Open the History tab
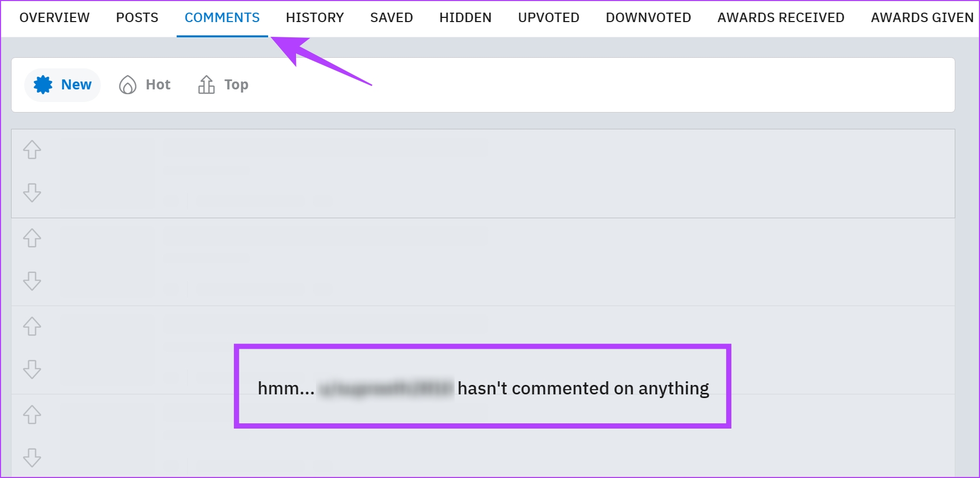980x478 pixels. coord(315,18)
